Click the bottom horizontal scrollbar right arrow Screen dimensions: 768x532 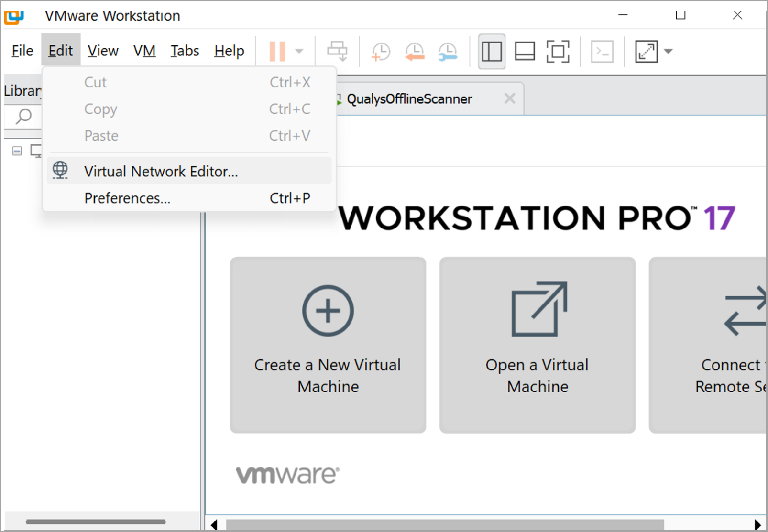[x=757, y=524]
